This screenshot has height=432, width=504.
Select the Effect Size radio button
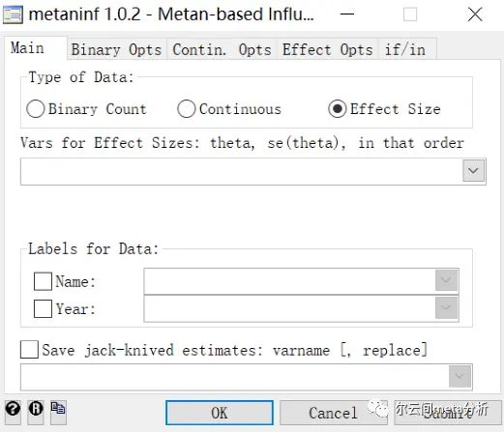point(338,109)
